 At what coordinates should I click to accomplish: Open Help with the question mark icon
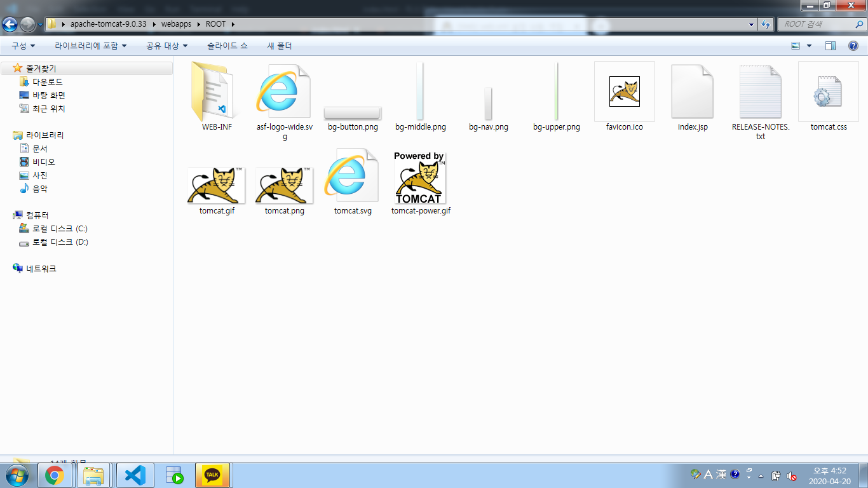pyautogui.click(x=853, y=46)
